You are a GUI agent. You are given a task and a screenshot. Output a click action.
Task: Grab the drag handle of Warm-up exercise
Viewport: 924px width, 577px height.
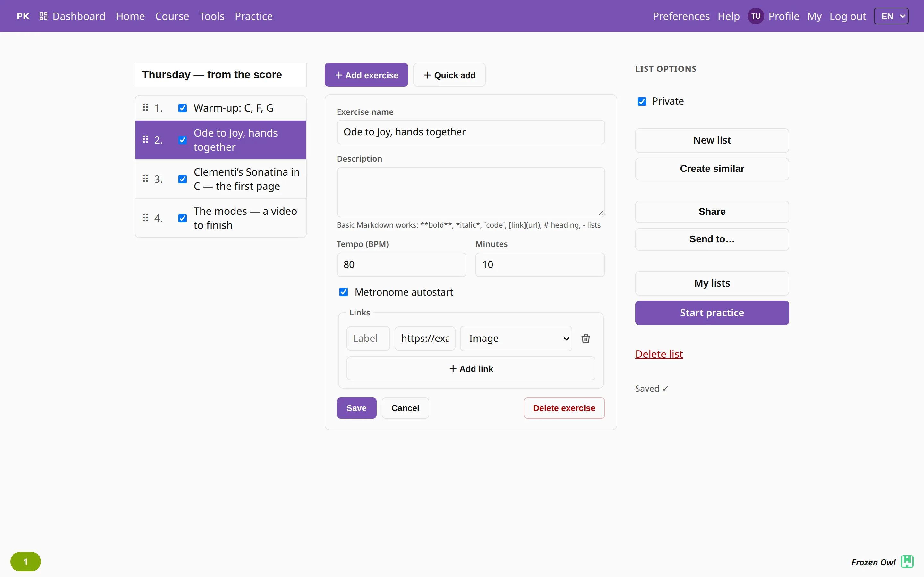[145, 108]
